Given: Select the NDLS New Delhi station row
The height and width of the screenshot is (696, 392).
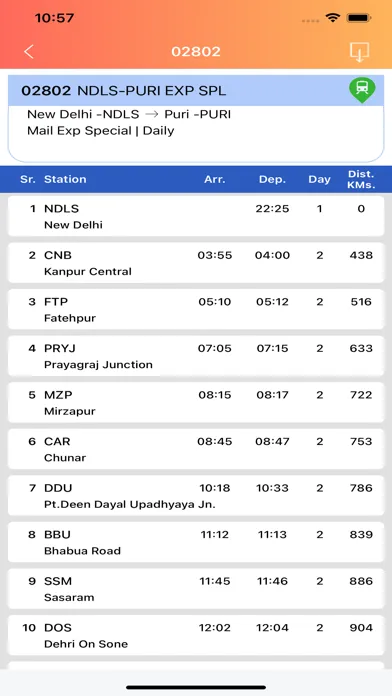Looking at the screenshot, I should click(x=196, y=216).
